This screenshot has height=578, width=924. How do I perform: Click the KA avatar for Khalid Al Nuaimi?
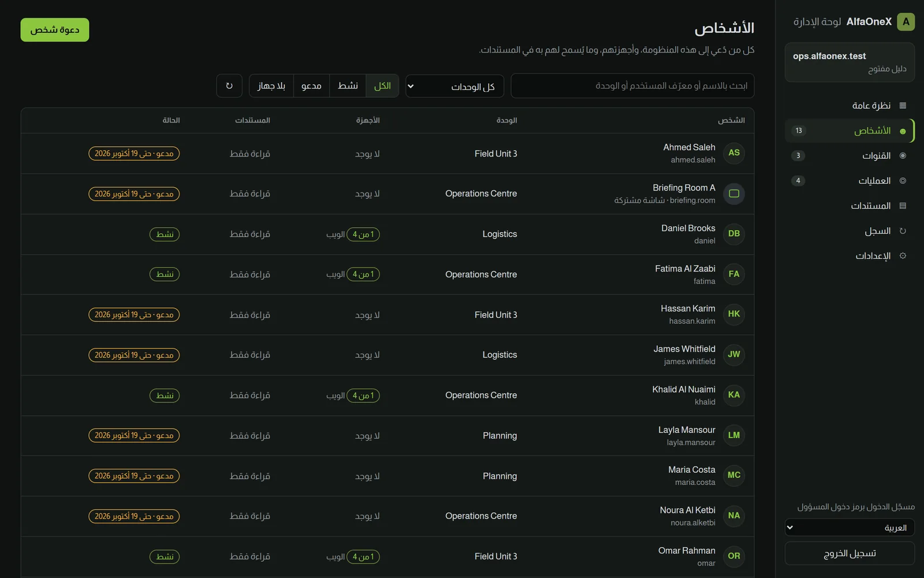[734, 395]
